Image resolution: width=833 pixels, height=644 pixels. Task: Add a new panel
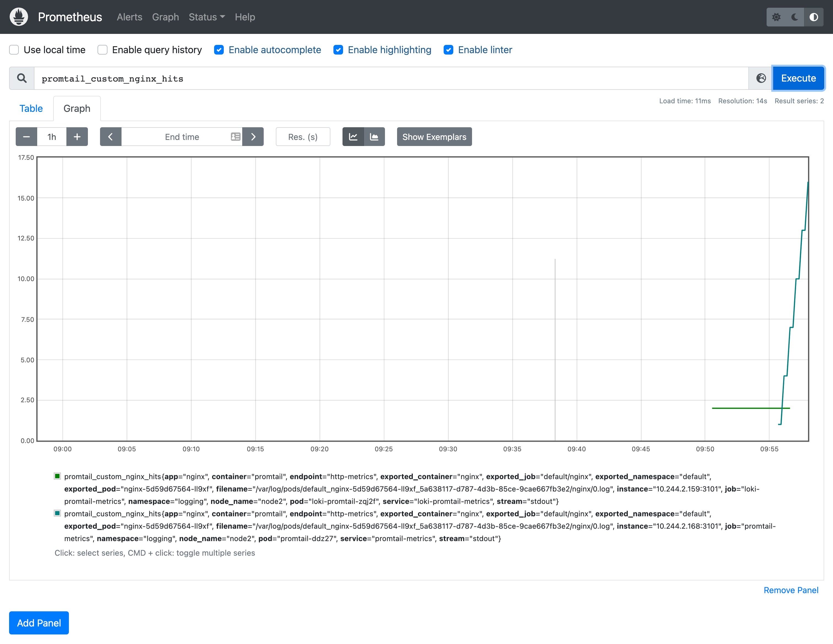(x=39, y=623)
